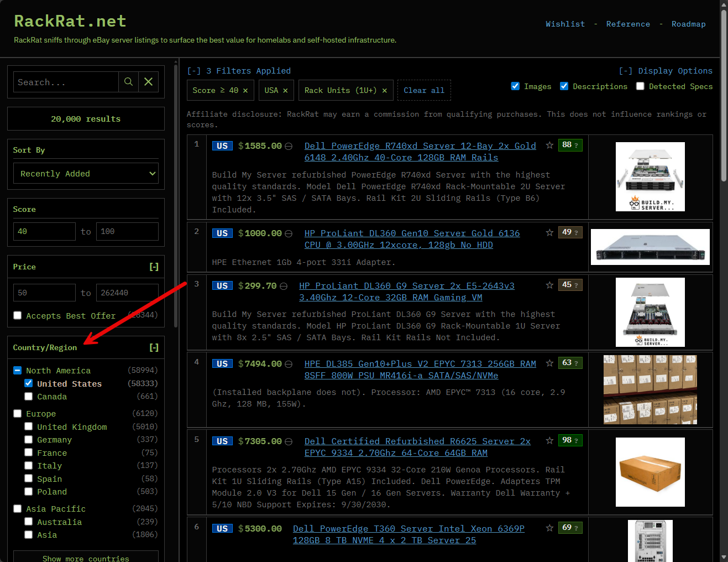
Task: Clear all applied filters
Action: tap(424, 90)
